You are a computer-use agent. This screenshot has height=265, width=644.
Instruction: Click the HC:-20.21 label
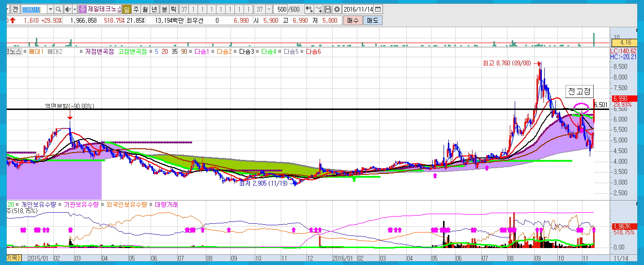point(623,56)
